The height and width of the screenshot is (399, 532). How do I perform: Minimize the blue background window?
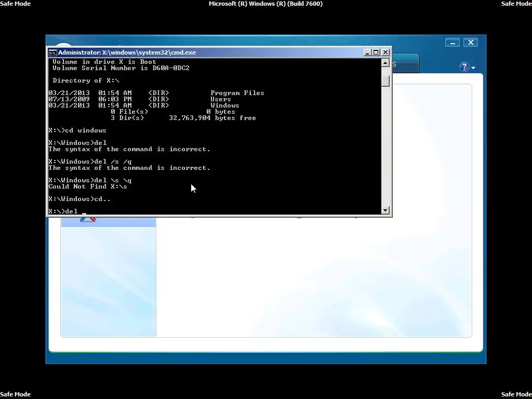pos(453,43)
